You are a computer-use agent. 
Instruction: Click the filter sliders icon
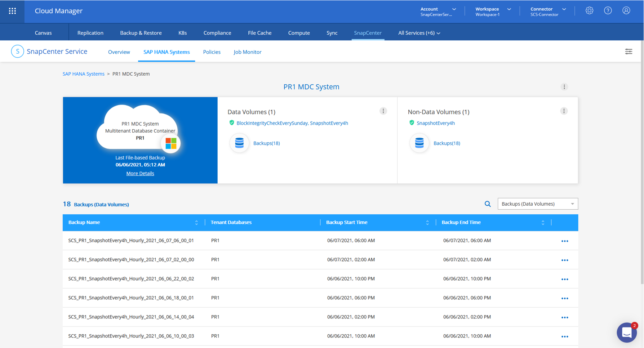point(628,52)
